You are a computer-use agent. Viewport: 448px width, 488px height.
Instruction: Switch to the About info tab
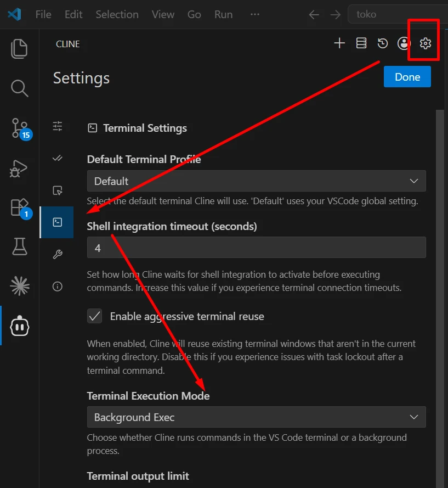[x=58, y=287]
